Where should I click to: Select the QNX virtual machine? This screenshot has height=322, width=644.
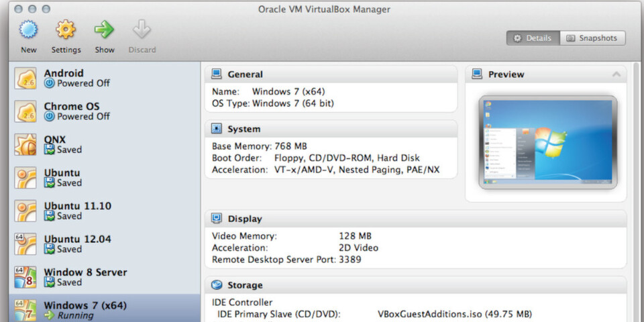(105, 145)
